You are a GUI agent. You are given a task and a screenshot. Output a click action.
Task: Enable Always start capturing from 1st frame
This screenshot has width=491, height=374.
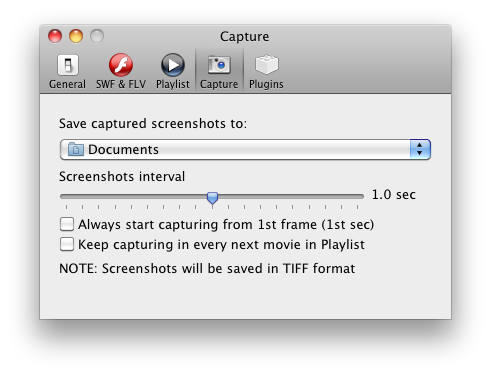point(67,224)
